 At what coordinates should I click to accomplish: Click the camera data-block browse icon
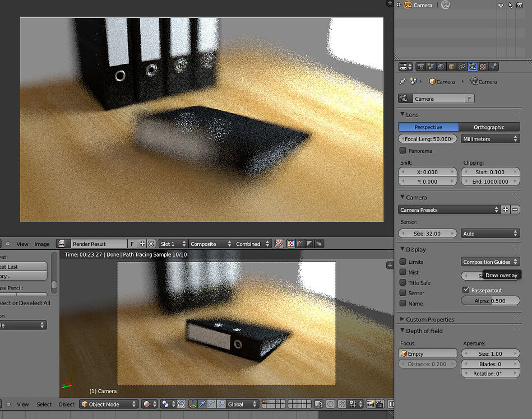pos(405,99)
